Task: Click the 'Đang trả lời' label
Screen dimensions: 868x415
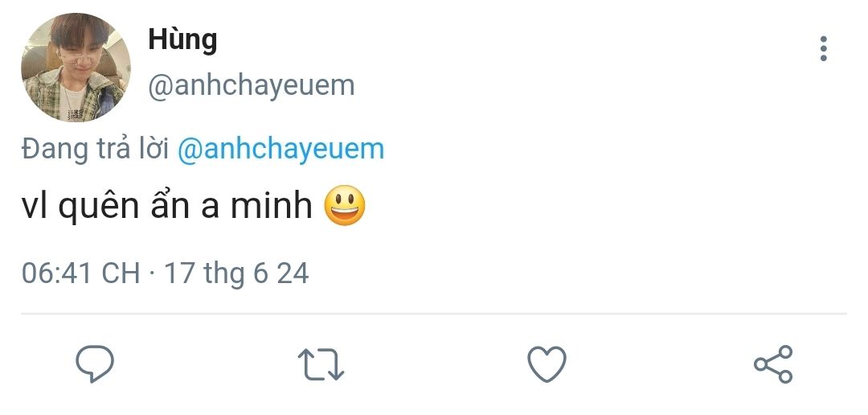Action: (95, 150)
